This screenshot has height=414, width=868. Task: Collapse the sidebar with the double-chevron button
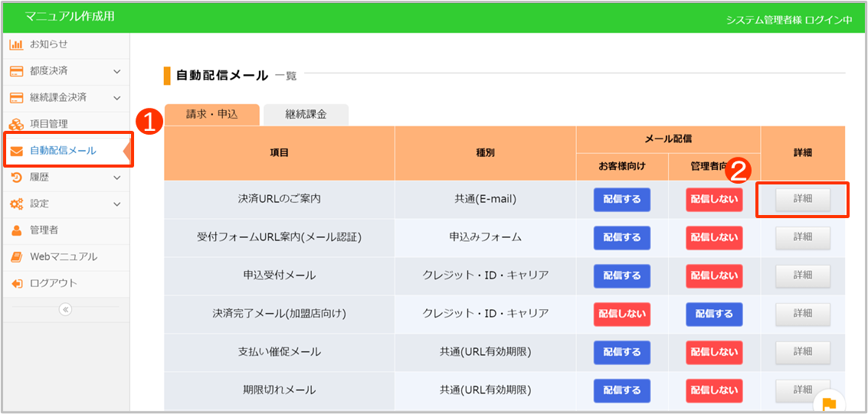click(65, 309)
